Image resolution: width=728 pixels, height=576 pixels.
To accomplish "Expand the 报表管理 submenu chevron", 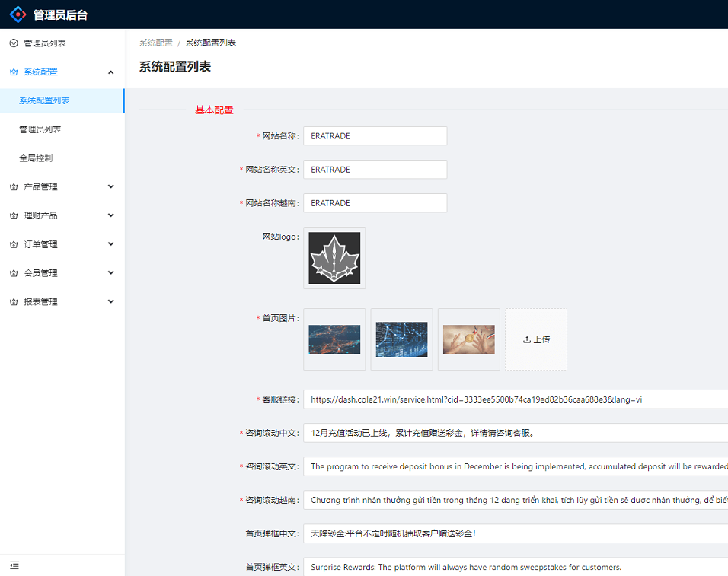I will 111,302.
